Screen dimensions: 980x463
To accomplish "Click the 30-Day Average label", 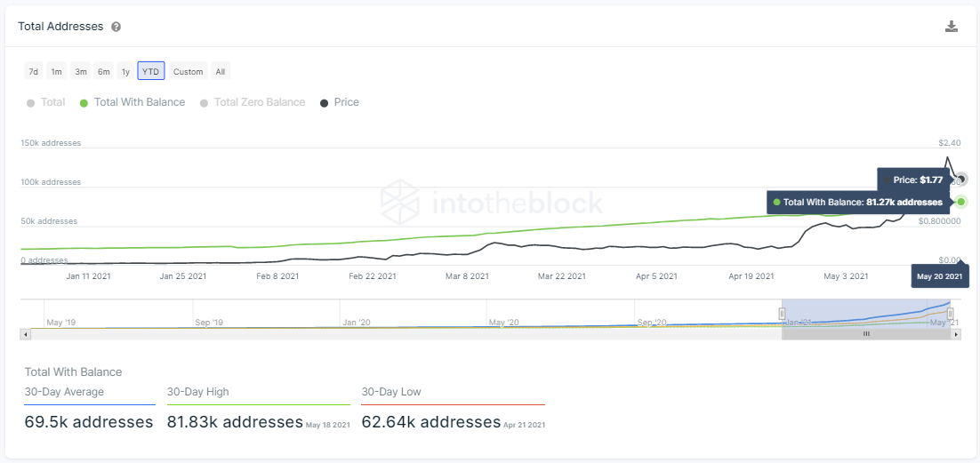I will click(64, 392).
